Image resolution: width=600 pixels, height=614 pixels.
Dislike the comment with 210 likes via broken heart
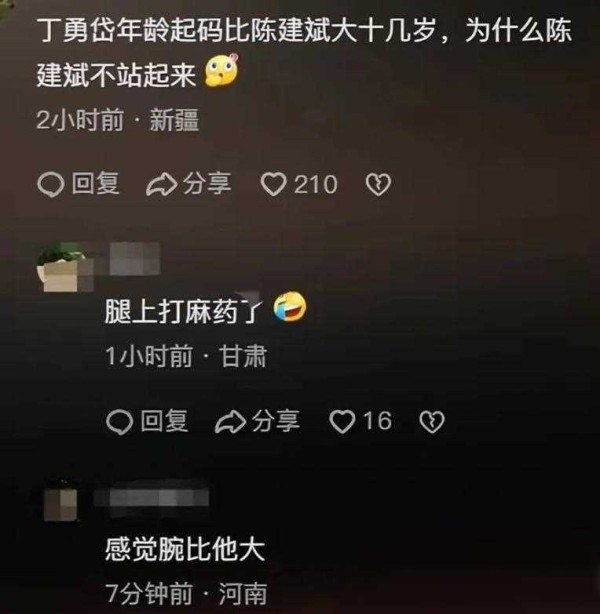[378, 185]
